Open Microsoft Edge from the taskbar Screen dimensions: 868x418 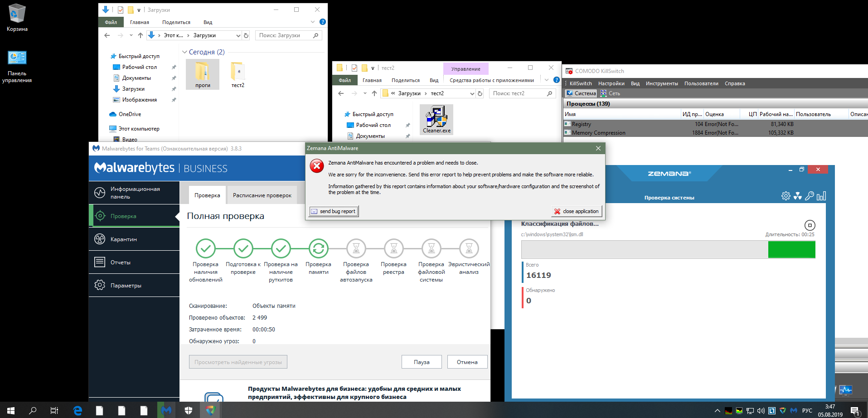tap(78, 410)
